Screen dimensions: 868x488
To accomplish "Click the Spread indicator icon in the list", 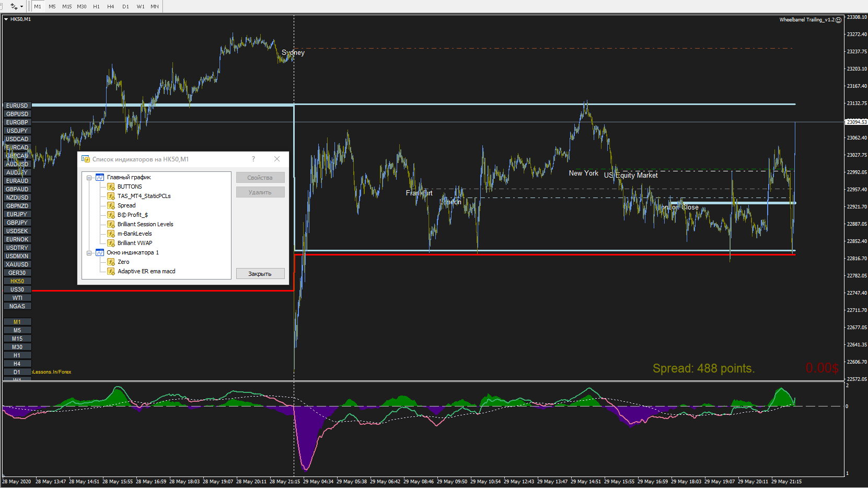I will [111, 205].
